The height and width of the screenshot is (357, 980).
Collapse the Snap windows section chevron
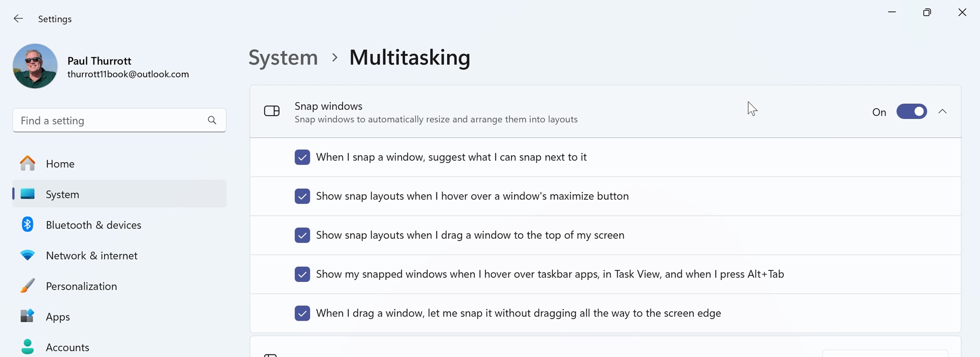pyautogui.click(x=942, y=112)
